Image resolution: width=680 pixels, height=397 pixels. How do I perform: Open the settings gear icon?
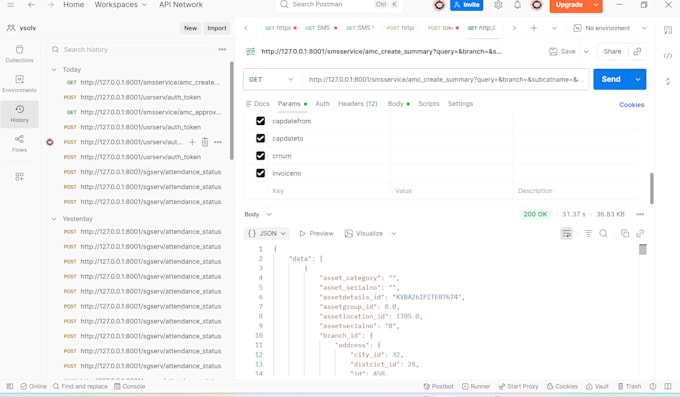(x=498, y=5)
